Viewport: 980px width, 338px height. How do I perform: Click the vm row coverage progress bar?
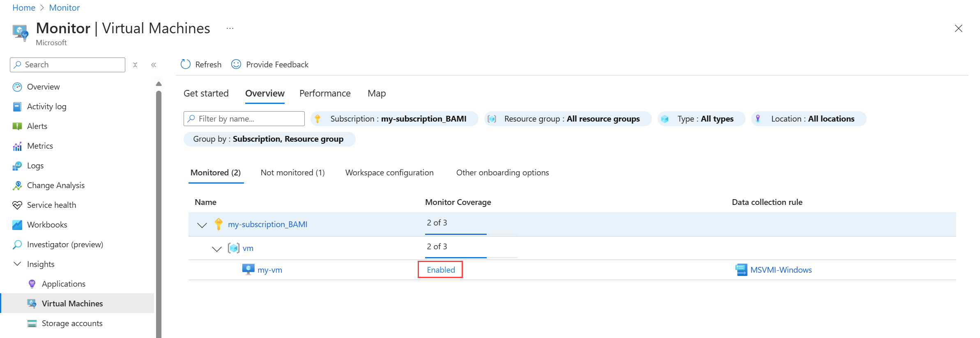tap(471, 258)
